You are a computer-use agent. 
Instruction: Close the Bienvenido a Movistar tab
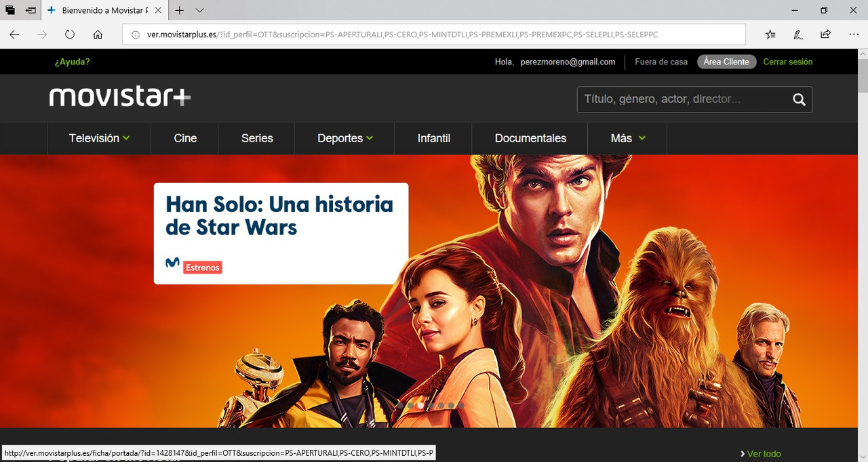[159, 11]
